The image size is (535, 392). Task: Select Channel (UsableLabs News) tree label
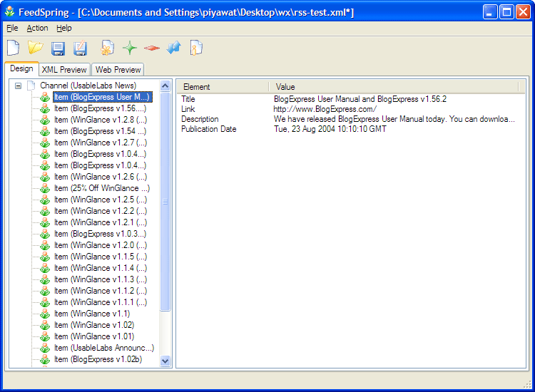click(88, 86)
